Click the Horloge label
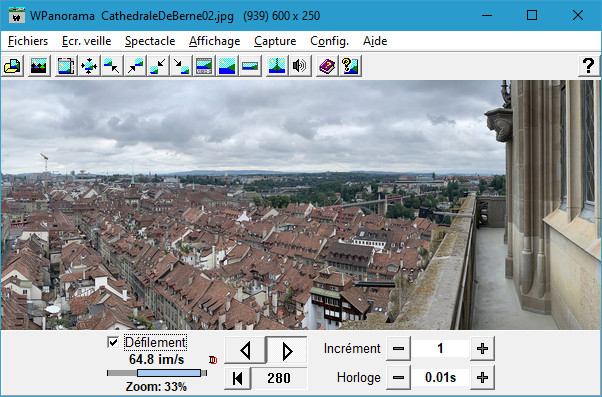This screenshot has height=397, width=602. point(359,378)
